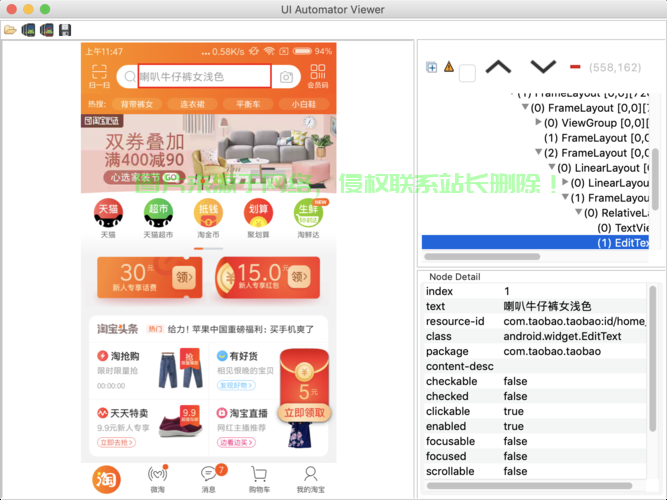Clear the search with the red minus icon
Image resolution: width=667 pixels, height=500 pixels.
tap(575, 67)
